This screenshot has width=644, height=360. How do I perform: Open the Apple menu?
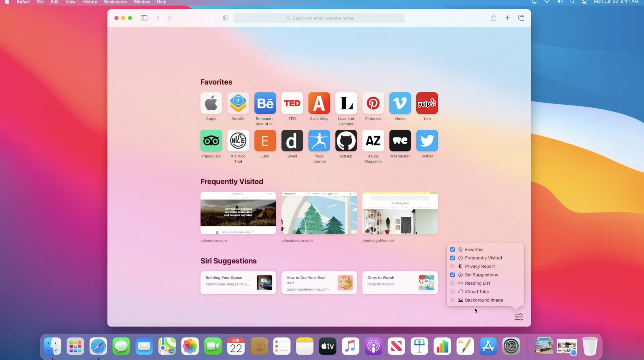(x=7, y=2)
